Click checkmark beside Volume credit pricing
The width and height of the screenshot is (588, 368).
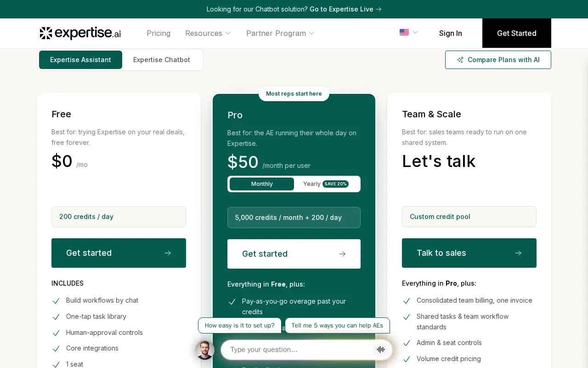point(407,359)
